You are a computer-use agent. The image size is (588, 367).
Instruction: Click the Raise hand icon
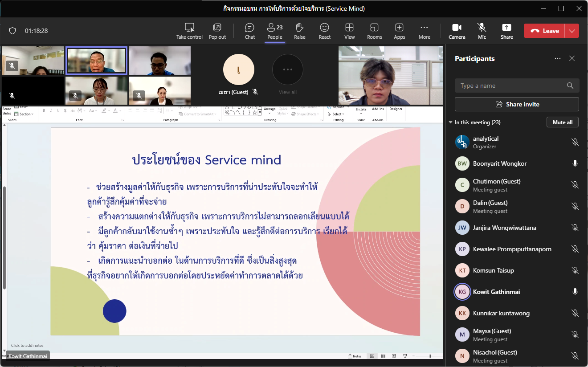coord(300,31)
